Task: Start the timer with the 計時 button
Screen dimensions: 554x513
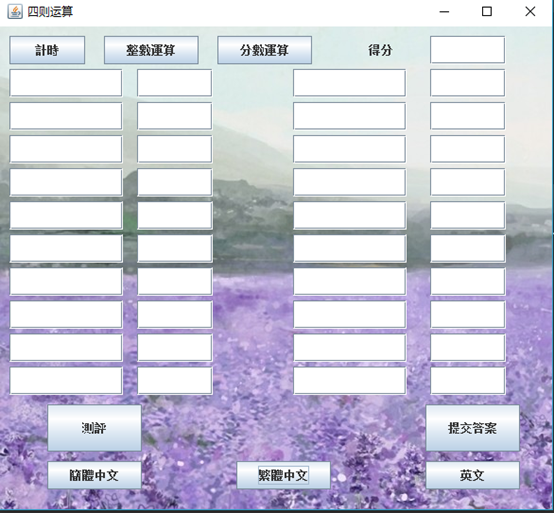Action: tap(47, 50)
